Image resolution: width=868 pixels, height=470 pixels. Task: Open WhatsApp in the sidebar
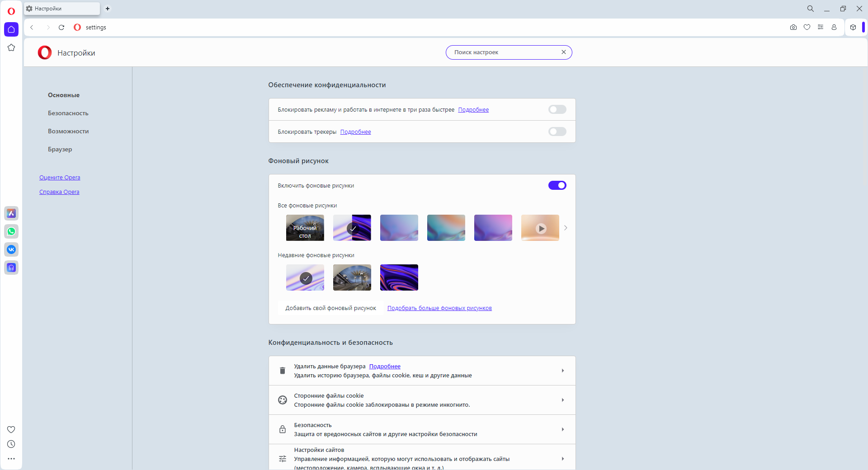pyautogui.click(x=11, y=231)
